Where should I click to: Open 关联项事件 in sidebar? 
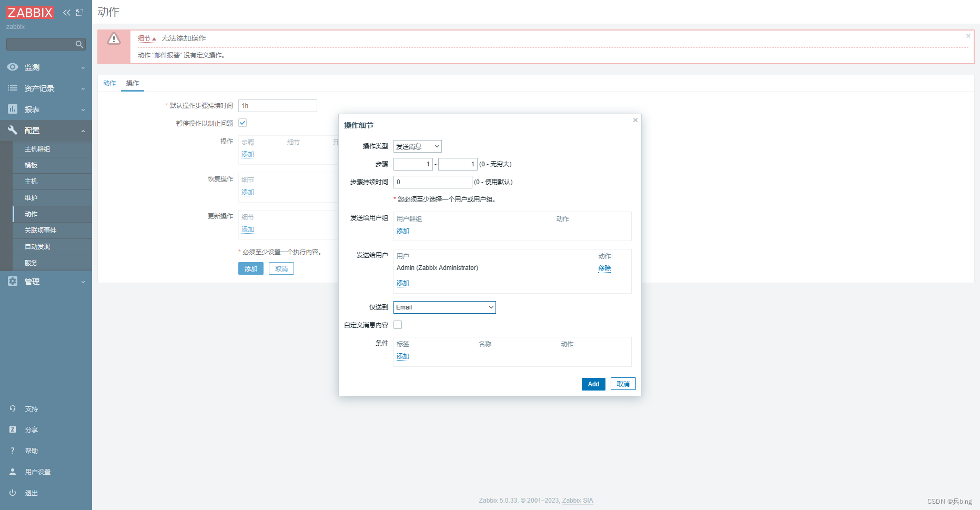53,231
